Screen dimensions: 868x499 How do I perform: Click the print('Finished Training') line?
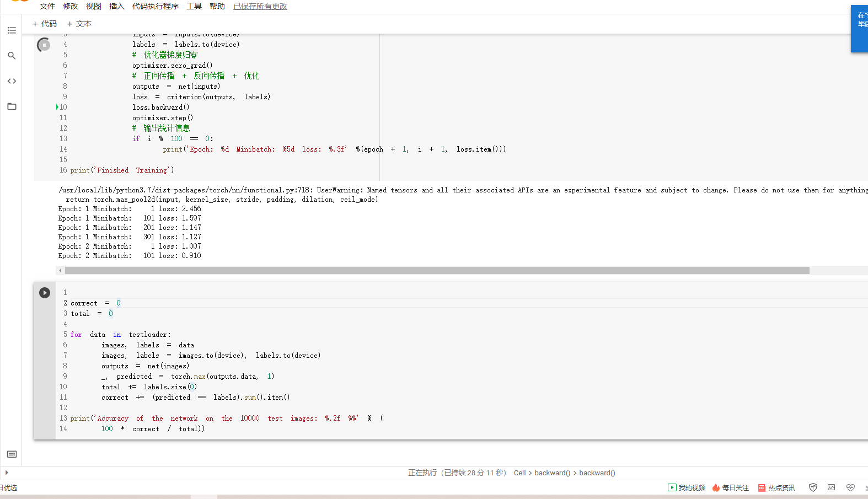coord(122,170)
